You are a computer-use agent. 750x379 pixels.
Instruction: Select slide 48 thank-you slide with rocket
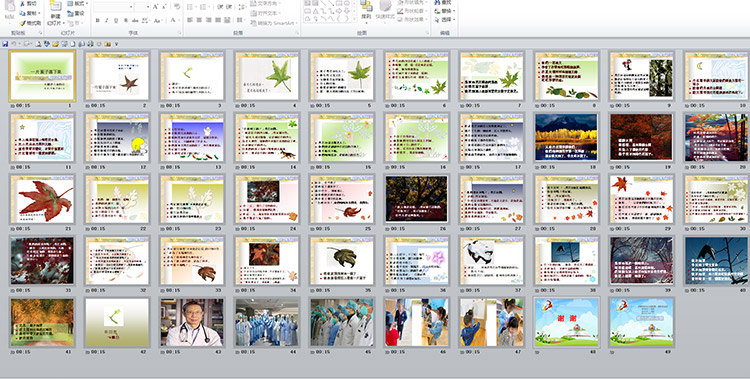[x=566, y=322]
